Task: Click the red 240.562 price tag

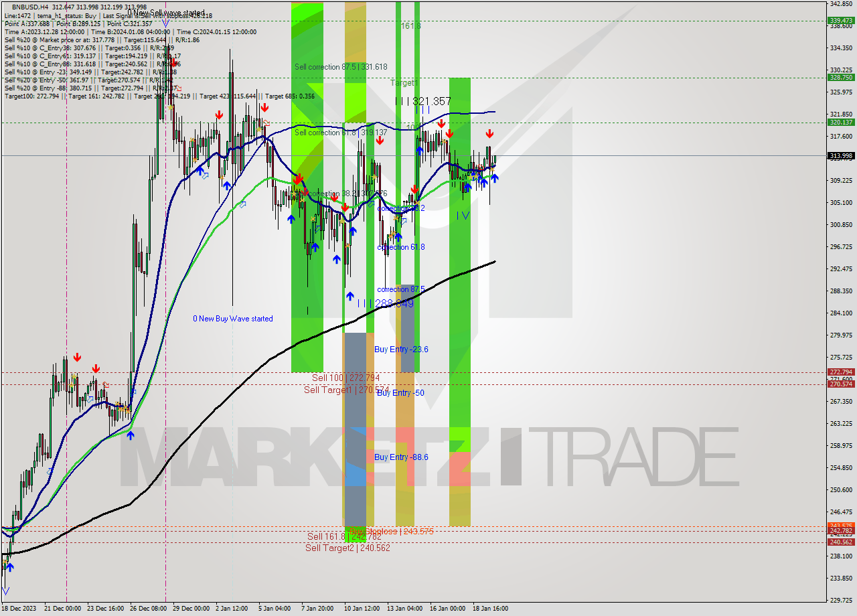Action: click(841, 542)
